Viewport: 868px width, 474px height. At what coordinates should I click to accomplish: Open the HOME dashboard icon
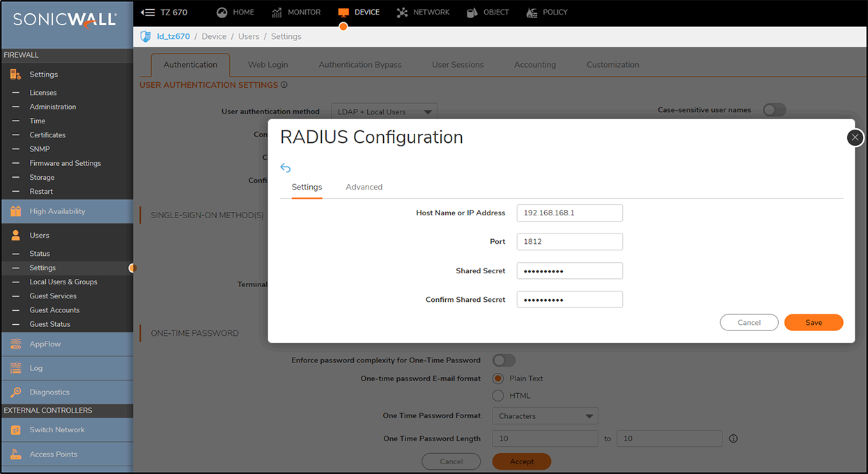click(222, 13)
